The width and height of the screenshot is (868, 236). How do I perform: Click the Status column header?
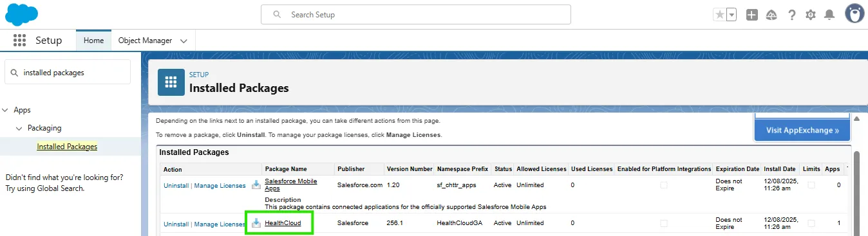pyautogui.click(x=503, y=169)
